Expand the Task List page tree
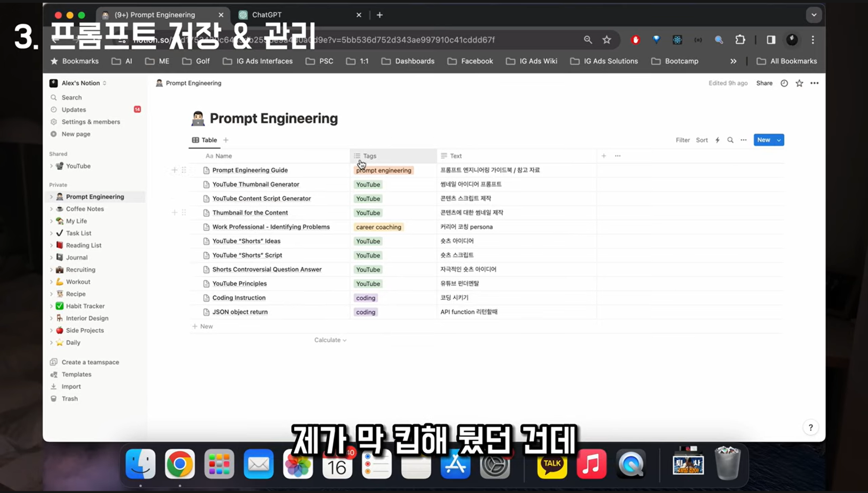 point(51,233)
